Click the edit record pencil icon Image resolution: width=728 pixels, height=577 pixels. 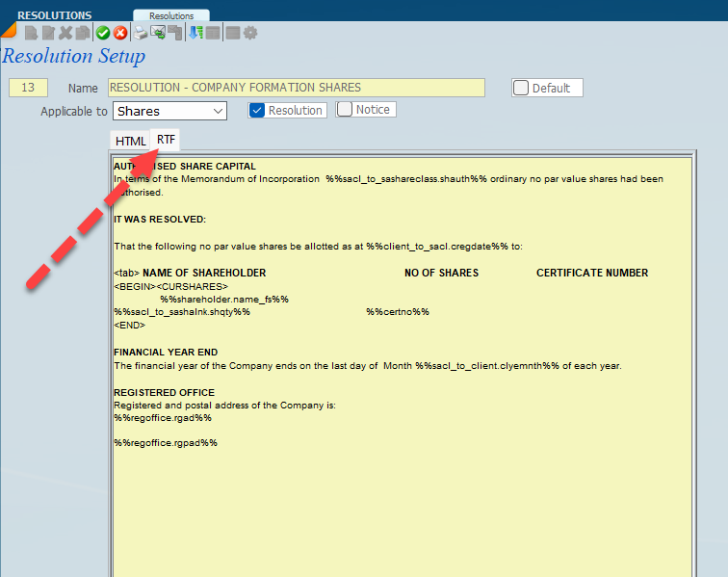[x=48, y=33]
